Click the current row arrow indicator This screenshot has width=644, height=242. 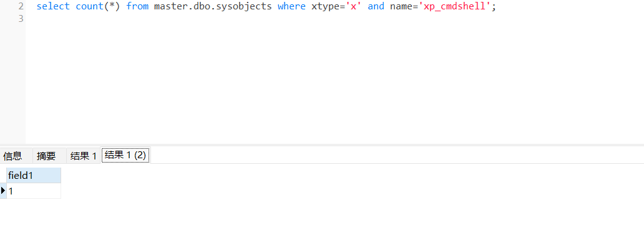(x=3, y=191)
